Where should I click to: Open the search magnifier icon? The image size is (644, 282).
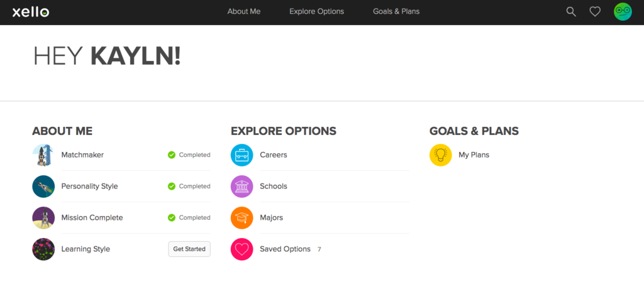click(571, 11)
